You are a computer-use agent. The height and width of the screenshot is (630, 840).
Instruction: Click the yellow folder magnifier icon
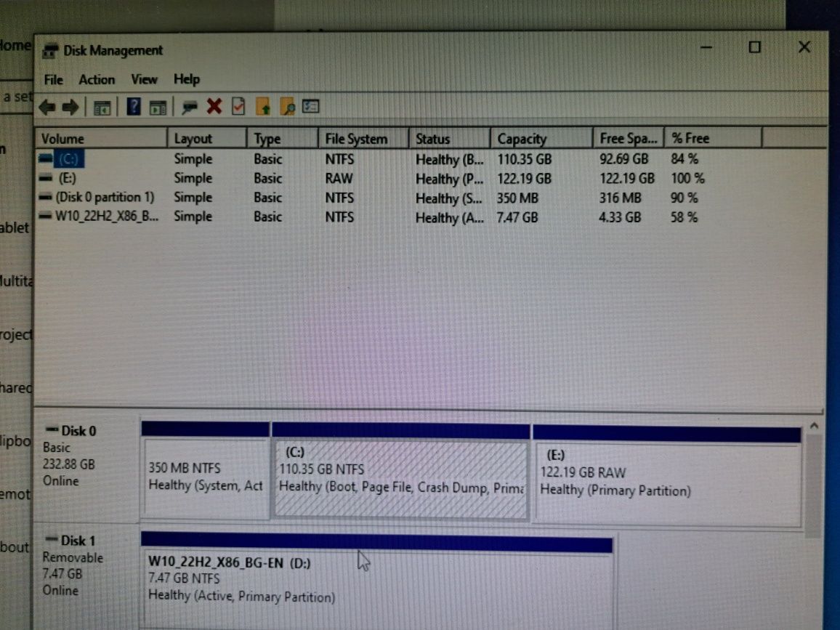pos(288,107)
